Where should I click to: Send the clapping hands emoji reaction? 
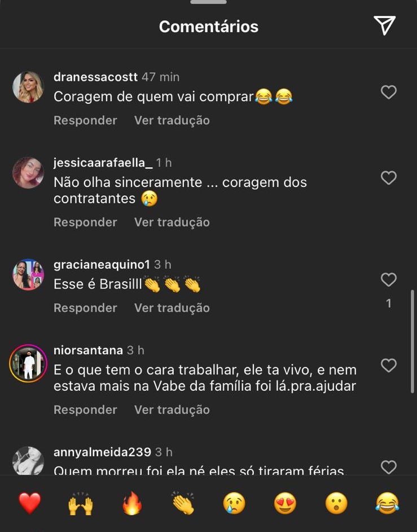(x=183, y=503)
